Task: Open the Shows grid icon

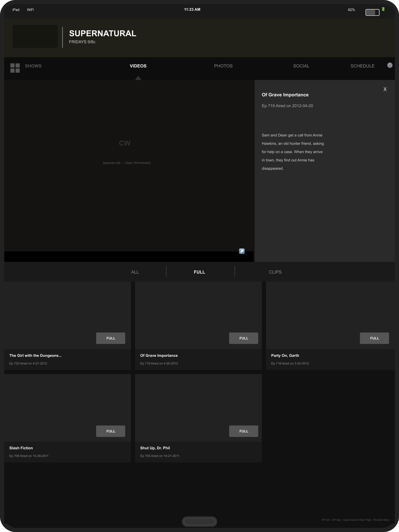Action: 15,68
